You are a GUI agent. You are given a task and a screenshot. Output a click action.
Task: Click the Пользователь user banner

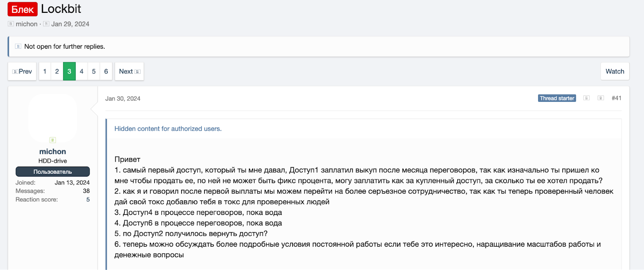tap(53, 172)
